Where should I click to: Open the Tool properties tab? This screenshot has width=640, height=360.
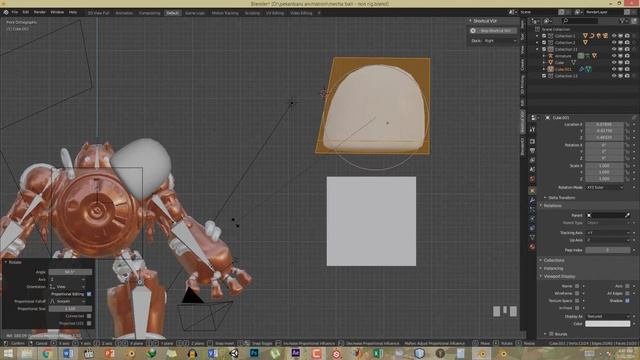(532, 129)
